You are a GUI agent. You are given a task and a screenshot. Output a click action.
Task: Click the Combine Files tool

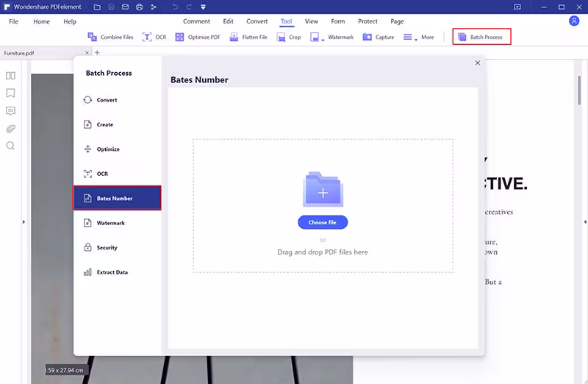point(110,38)
